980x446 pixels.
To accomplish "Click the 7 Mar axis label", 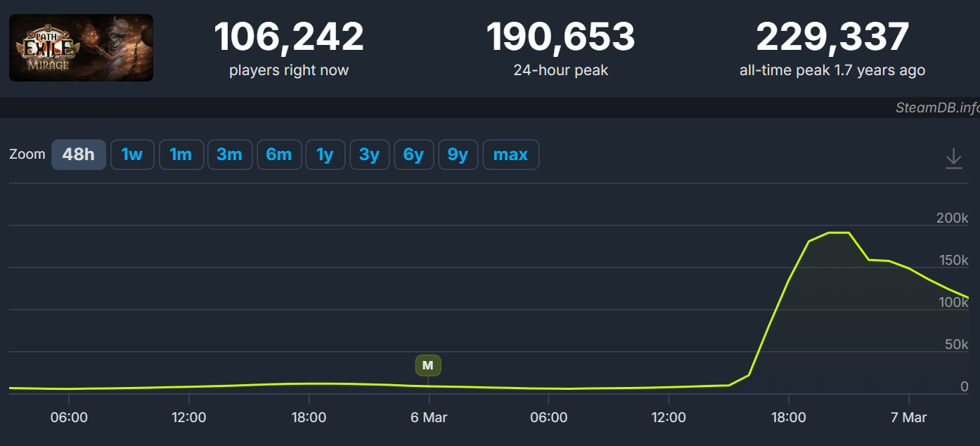I will (908, 417).
